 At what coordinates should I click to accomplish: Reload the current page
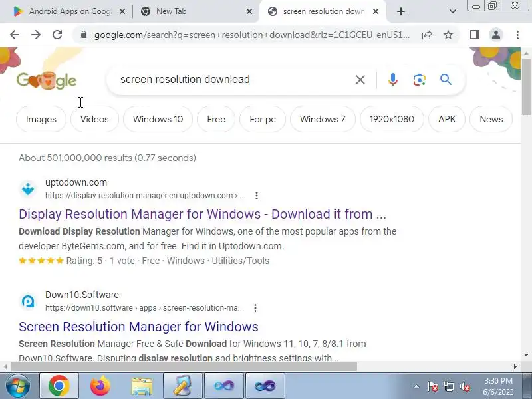pos(57,35)
